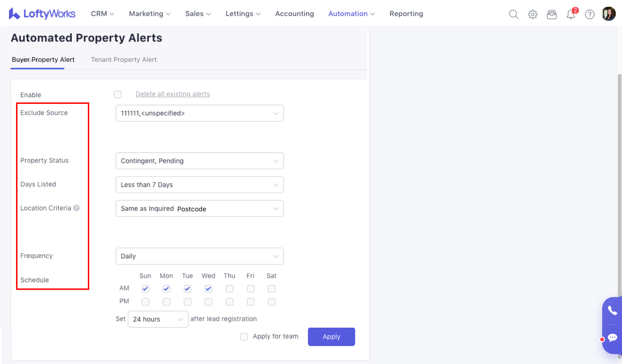Open the notifications bell

tap(571, 14)
